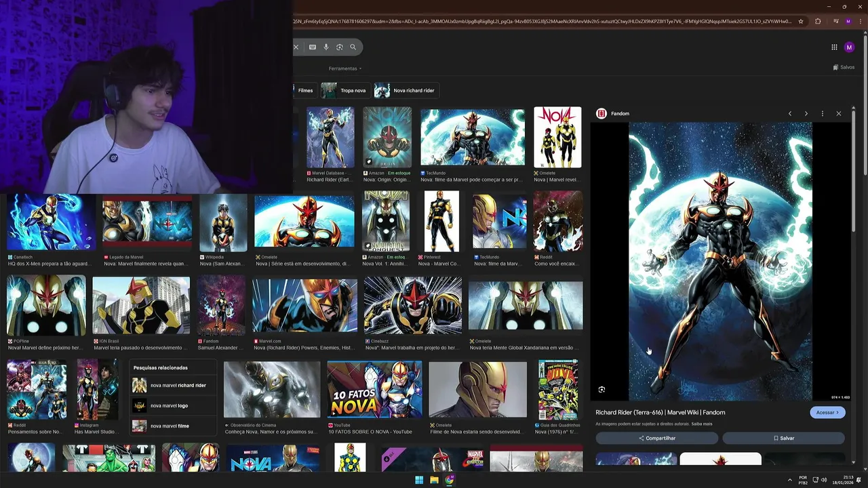Screen dimensions: 868x488
Task: Open the Google apps grid
Action: (x=834, y=47)
